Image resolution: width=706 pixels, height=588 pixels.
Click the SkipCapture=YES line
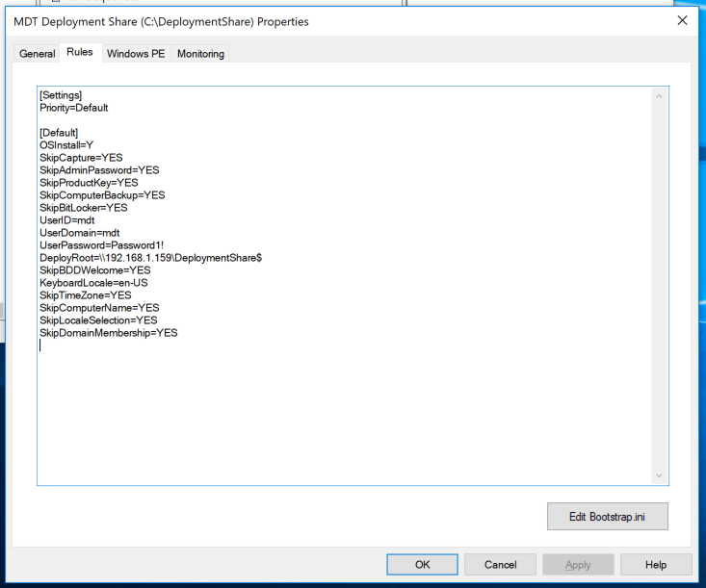[x=81, y=158]
